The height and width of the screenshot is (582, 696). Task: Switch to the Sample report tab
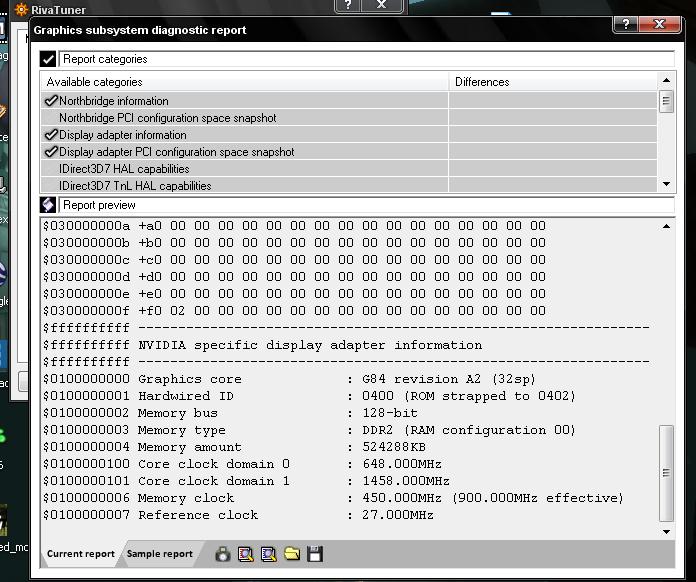159,554
